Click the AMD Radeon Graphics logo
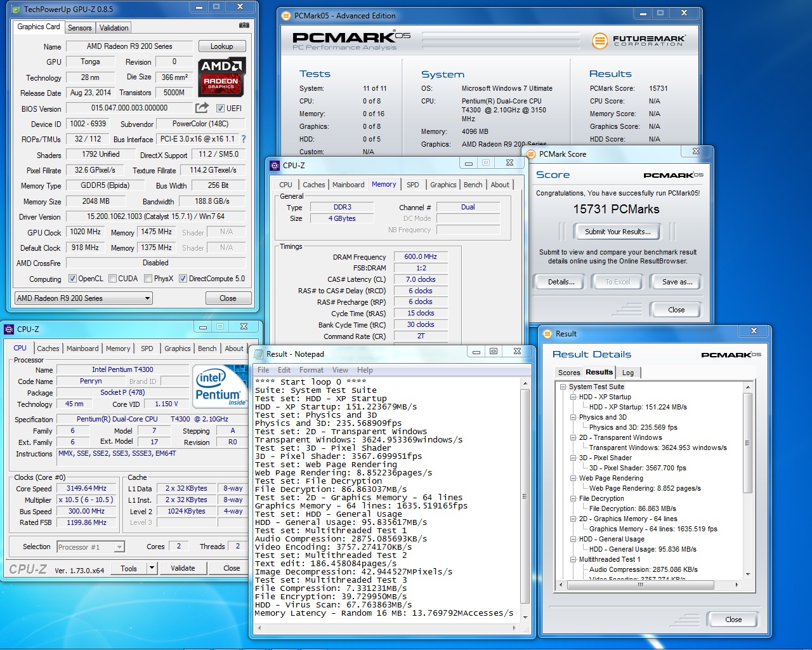This screenshot has width=812, height=650. point(221,77)
